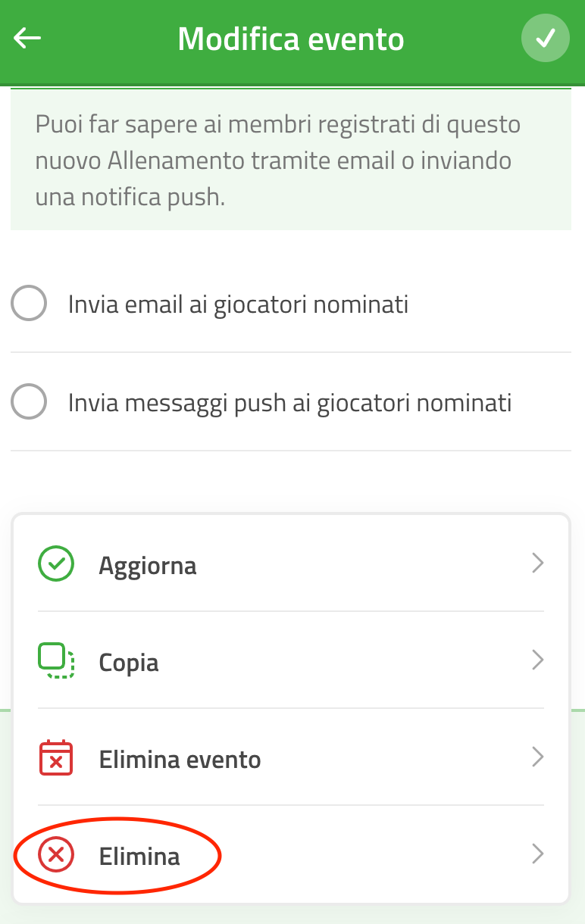Open the chevron on the Elimina row
The image size is (585, 924).
tap(538, 854)
